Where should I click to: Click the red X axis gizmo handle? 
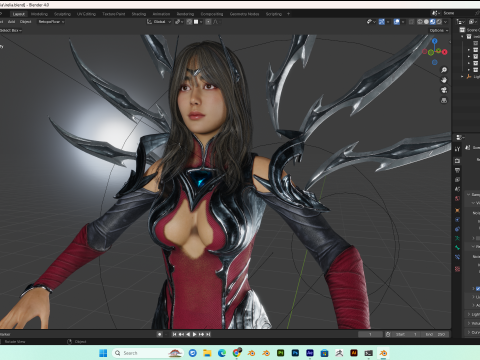(445, 52)
